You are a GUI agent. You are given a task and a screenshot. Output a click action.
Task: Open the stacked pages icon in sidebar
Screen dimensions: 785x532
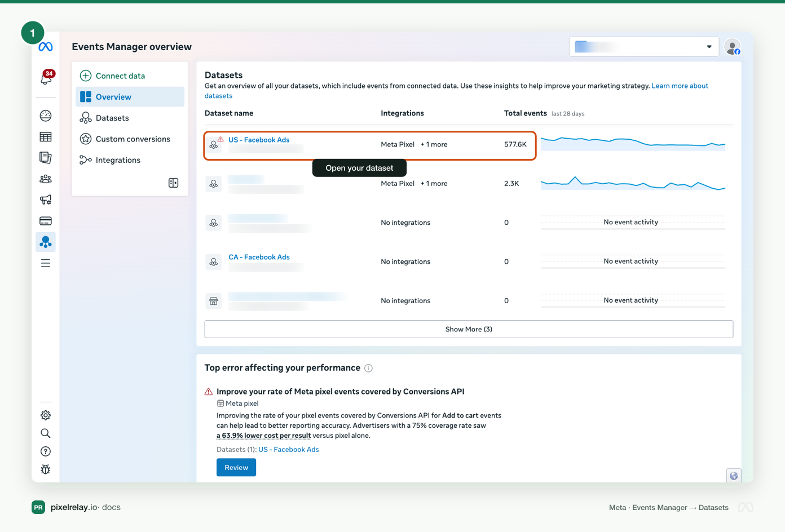pos(46,158)
